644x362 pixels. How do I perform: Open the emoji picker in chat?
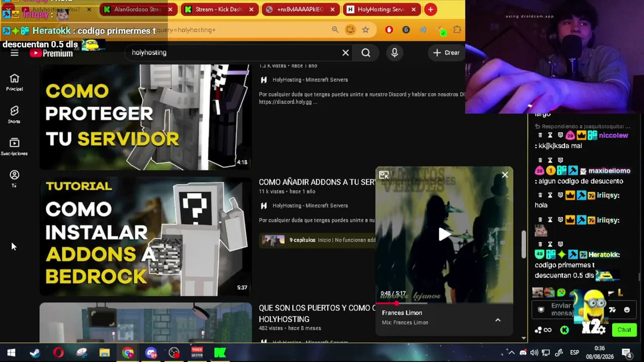click(626, 310)
